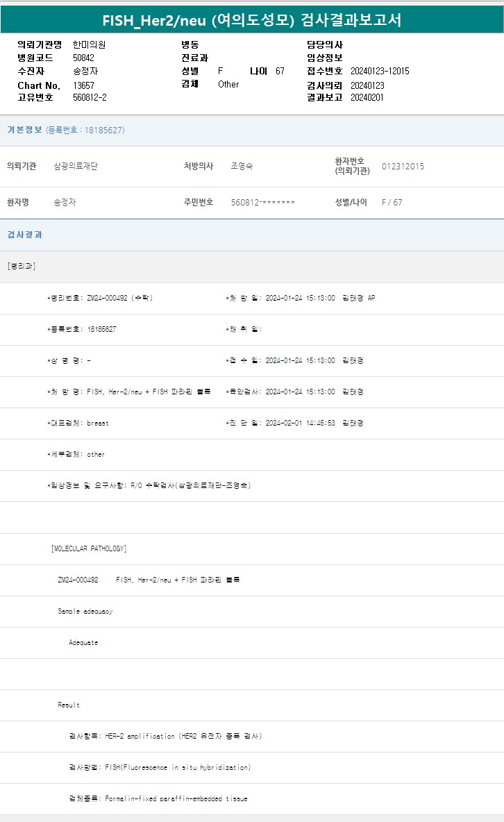
Task: Select the 검사결과 section header
Action: 25,235
